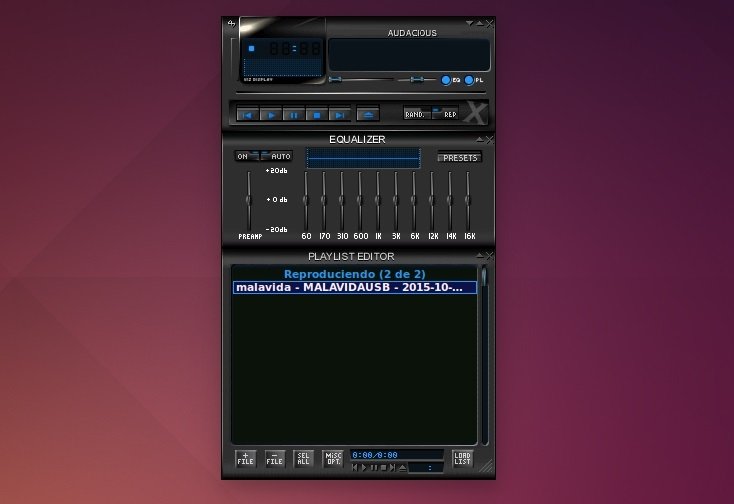734x504 pixels.
Task: Click the 'Reproduciendo (2 de 2)' playlist title
Action: pos(354,274)
